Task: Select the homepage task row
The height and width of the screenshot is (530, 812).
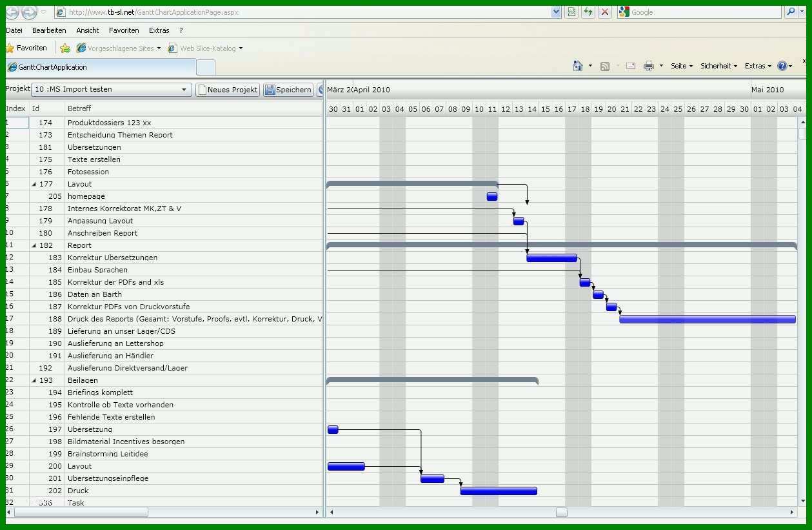Action: [x=164, y=196]
